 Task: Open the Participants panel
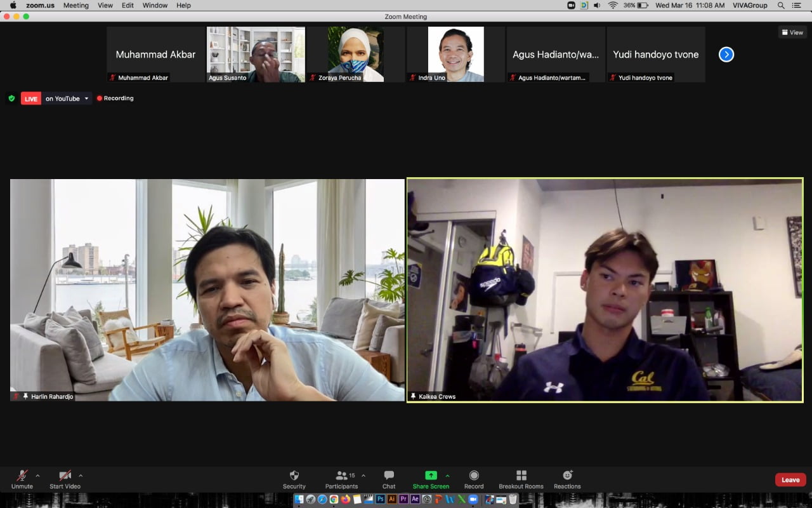341,476
